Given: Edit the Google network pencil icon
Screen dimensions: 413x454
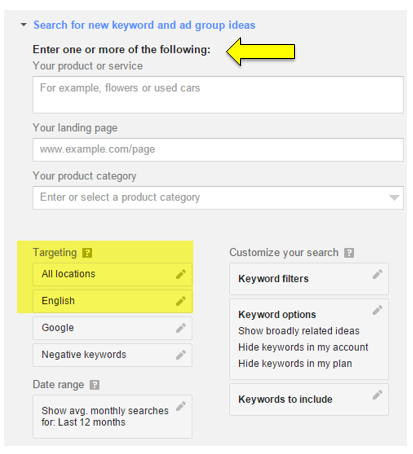Looking at the screenshot, I should [x=181, y=328].
